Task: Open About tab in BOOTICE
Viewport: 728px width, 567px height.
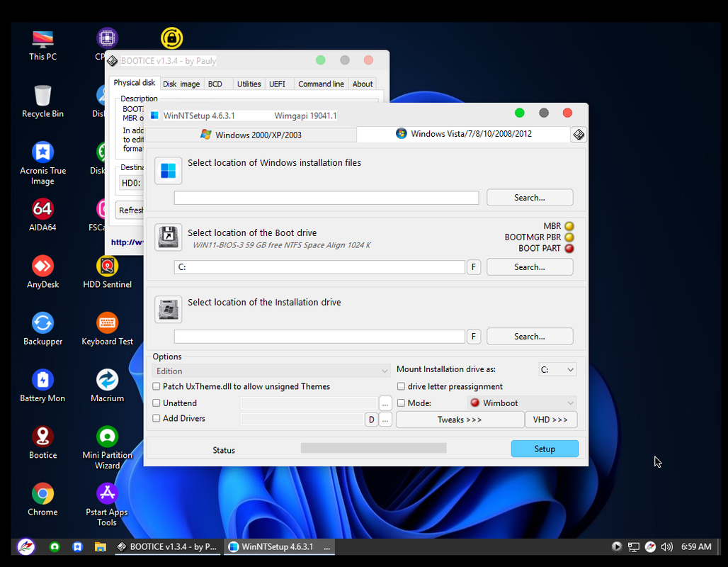Action: (x=362, y=84)
